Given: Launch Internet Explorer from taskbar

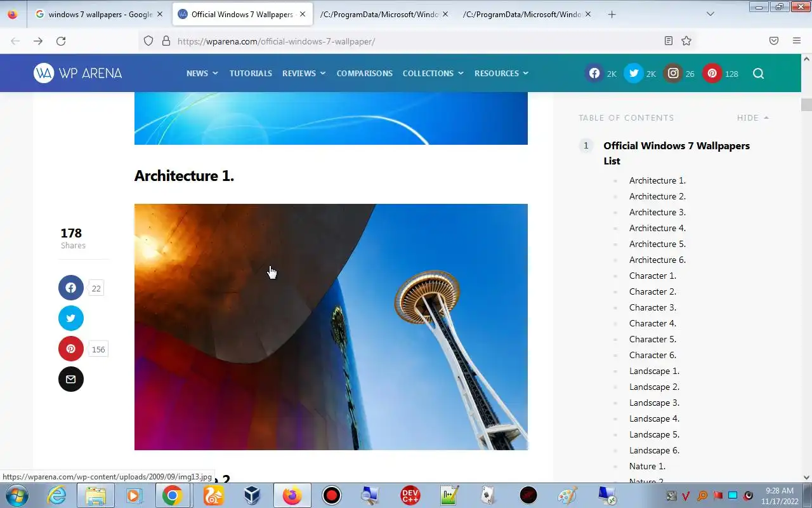Looking at the screenshot, I should pyautogui.click(x=57, y=495).
